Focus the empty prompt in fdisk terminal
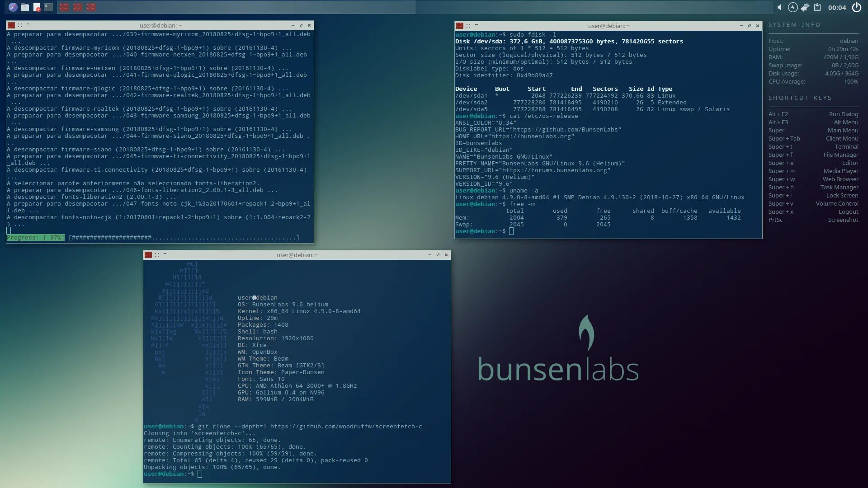The height and width of the screenshot is (488, 868). 511,231
